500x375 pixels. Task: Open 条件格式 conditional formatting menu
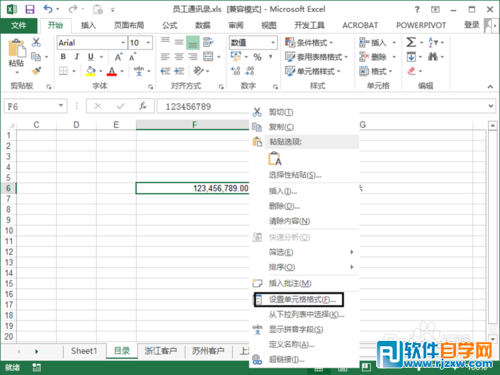(309, 43)
